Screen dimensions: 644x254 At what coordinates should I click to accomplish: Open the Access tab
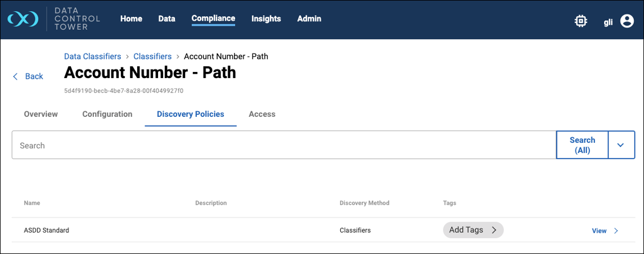262,114
